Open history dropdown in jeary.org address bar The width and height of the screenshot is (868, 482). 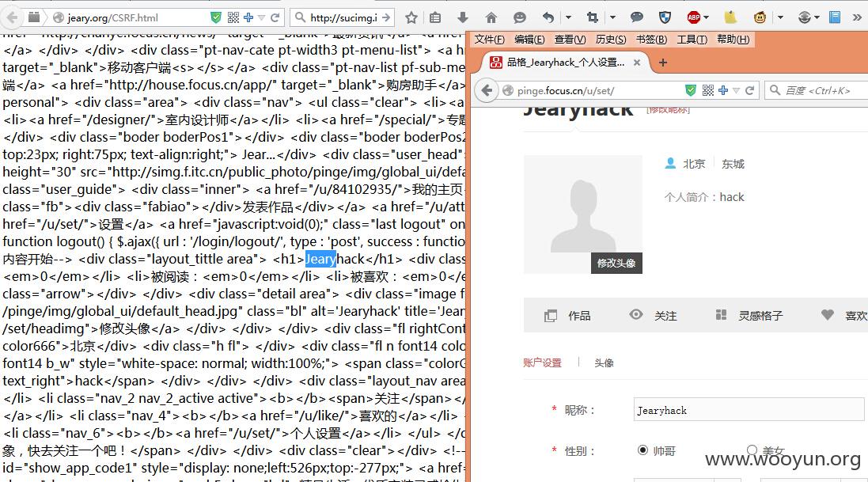pyautogui.click(x=261, y=17)
